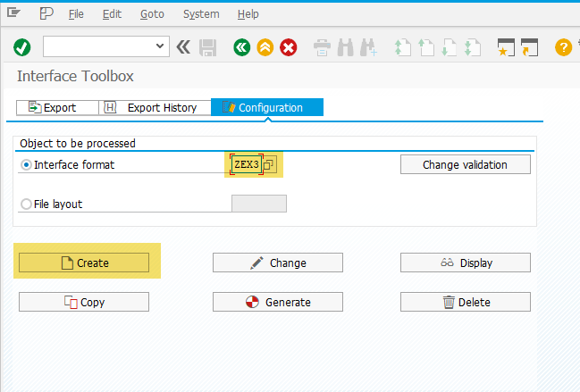The image size is (580, 392).
Task: Click the Change validation button
Action: click(x=466, y=164)
